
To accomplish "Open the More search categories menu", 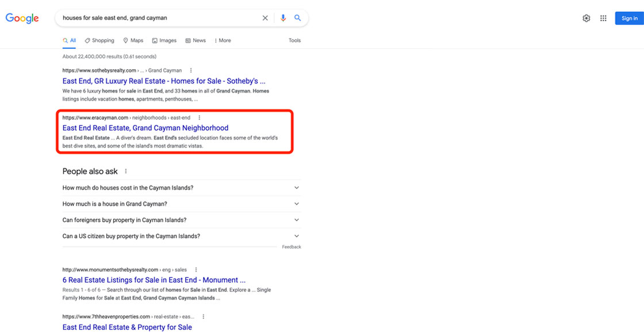I will [x=223, y=41].
